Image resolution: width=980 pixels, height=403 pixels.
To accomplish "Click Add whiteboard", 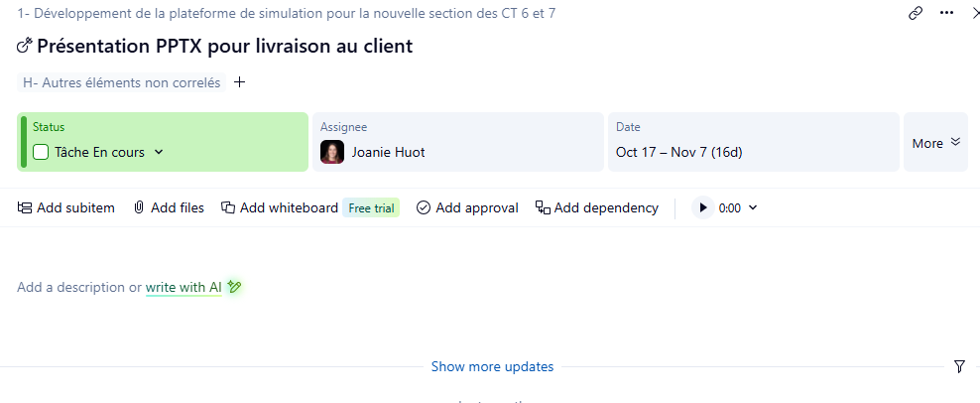I will (x=280, y=207).
